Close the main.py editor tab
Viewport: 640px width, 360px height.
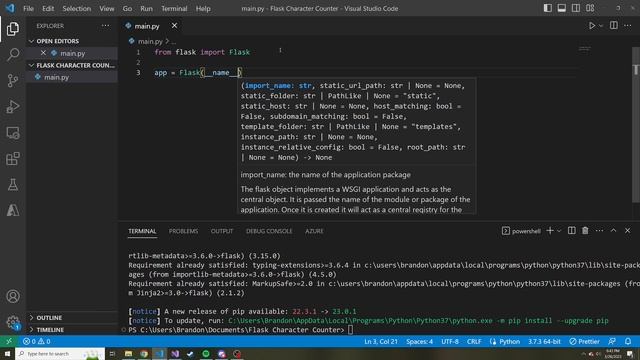click(174, 26)
